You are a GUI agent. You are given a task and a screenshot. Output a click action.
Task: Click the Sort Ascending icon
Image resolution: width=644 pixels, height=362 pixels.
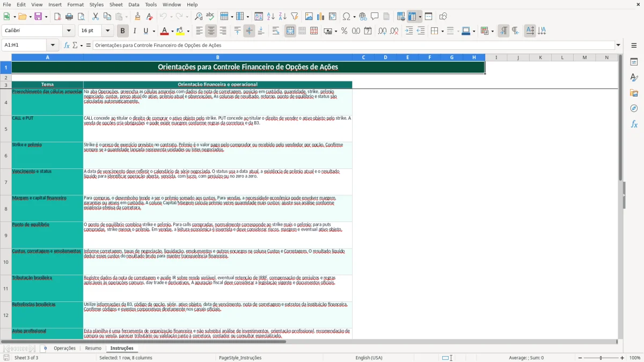(271, 17)
